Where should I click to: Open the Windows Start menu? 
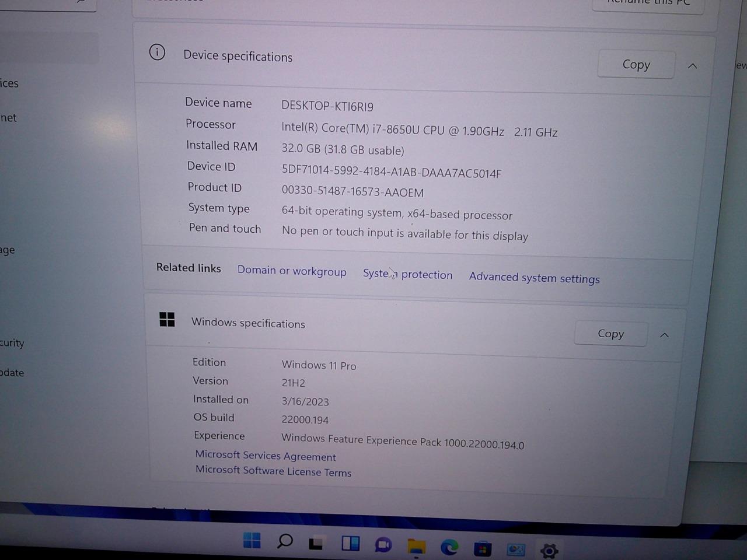tap(252, 540)
